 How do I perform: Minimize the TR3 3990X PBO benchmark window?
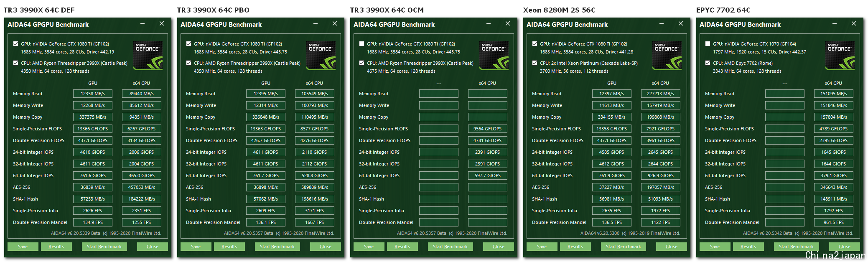point(316,24)
